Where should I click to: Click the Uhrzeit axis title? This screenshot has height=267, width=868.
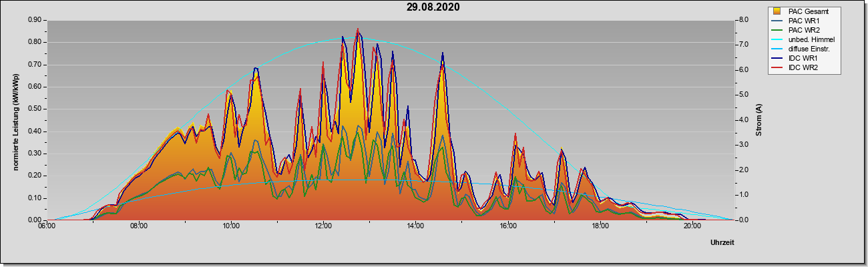[722, 243]
